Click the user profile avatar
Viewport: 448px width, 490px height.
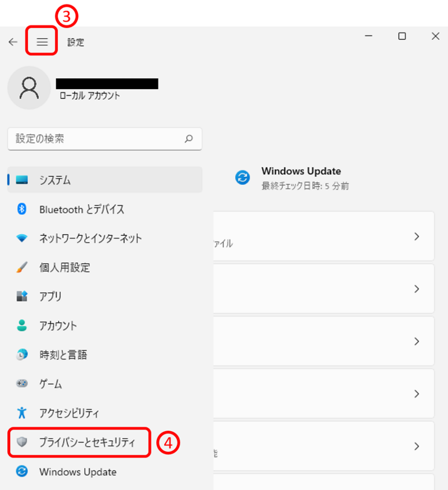tap(29, 88)
